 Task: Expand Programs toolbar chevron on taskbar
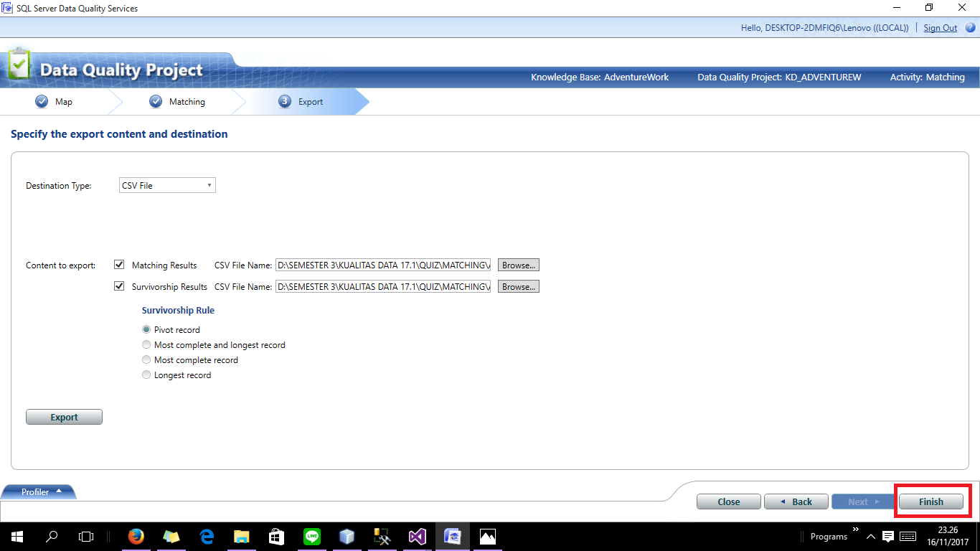click(854, 531)
